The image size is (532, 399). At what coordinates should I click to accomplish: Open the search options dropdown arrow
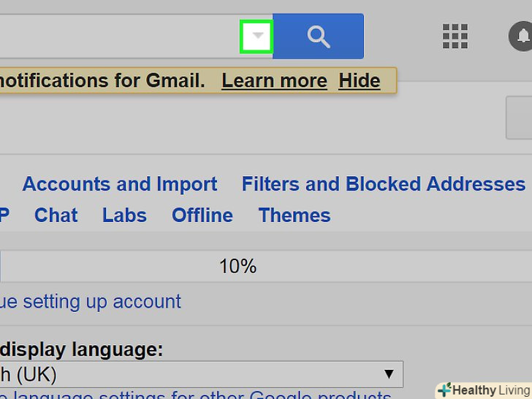point(256,36)
